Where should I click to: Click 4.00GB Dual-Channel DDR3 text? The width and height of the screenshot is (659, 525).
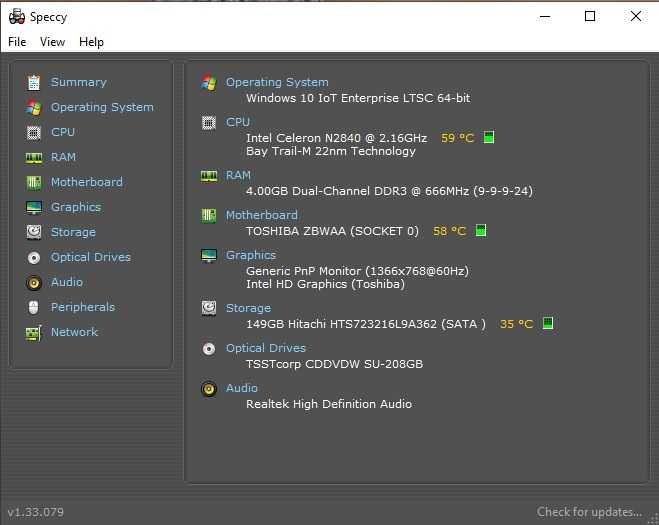(389, 191)
